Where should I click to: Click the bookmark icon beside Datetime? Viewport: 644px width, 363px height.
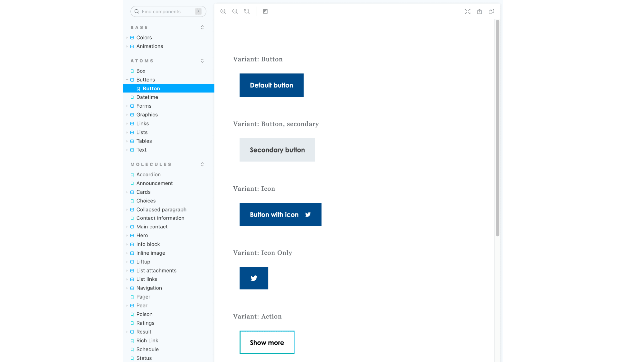coord(132,97)
